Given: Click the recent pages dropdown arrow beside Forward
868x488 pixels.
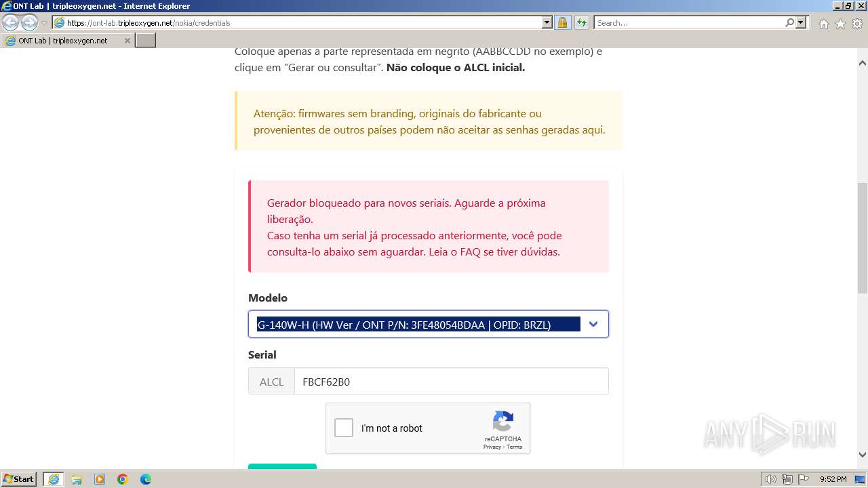Looking at the screenshot, I should (x=44, y=22).
